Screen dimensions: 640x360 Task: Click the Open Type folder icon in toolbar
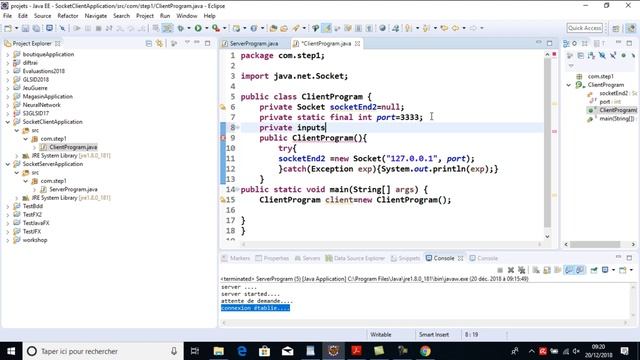click(x=273, y=28)
